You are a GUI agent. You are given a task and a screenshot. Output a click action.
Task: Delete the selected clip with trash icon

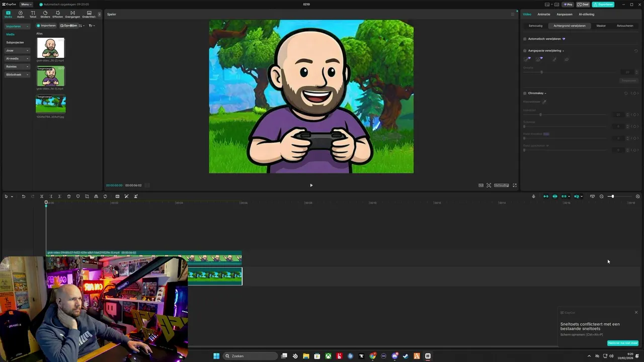[x=69, y=196]
